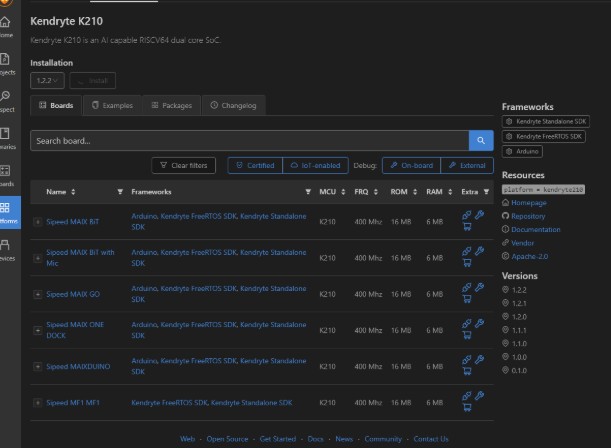Click the link icon for Sipeed MAIX GO
Viewport: 611px width, 448px height.
[467, 287]
